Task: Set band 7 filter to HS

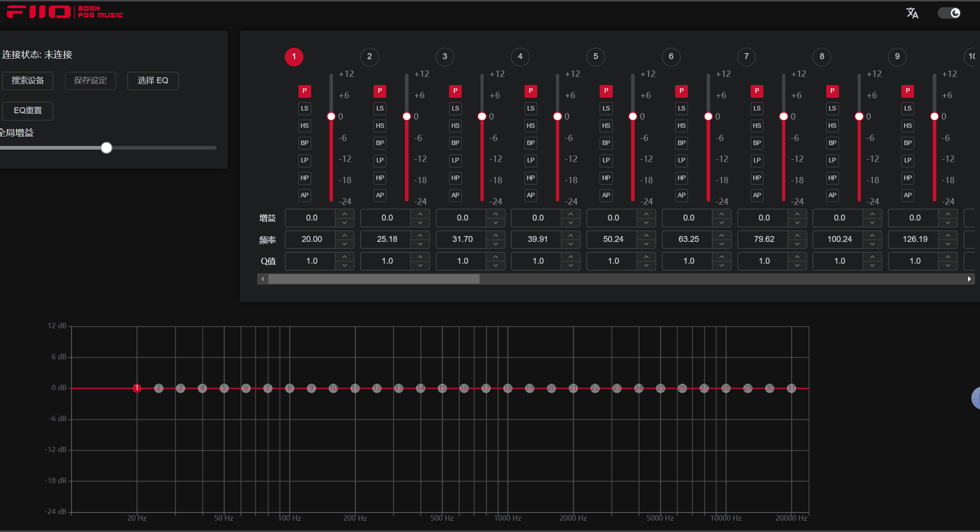Action: [757, 125]
